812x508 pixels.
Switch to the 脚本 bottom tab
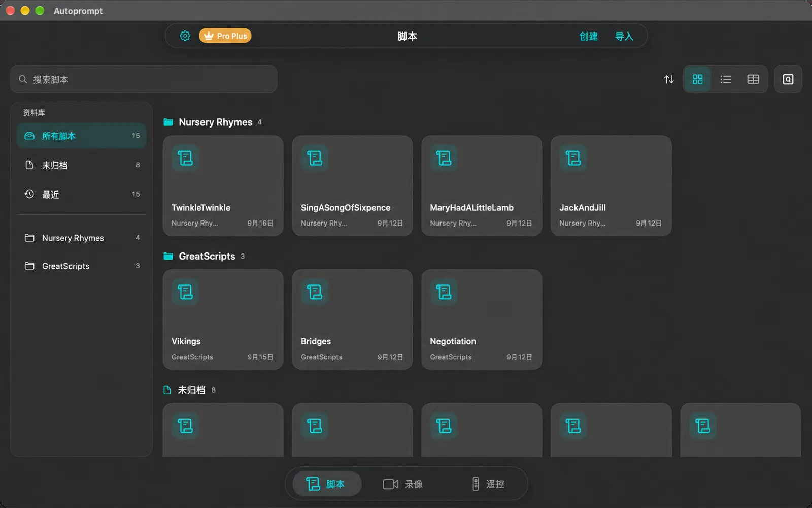point(326,484)
